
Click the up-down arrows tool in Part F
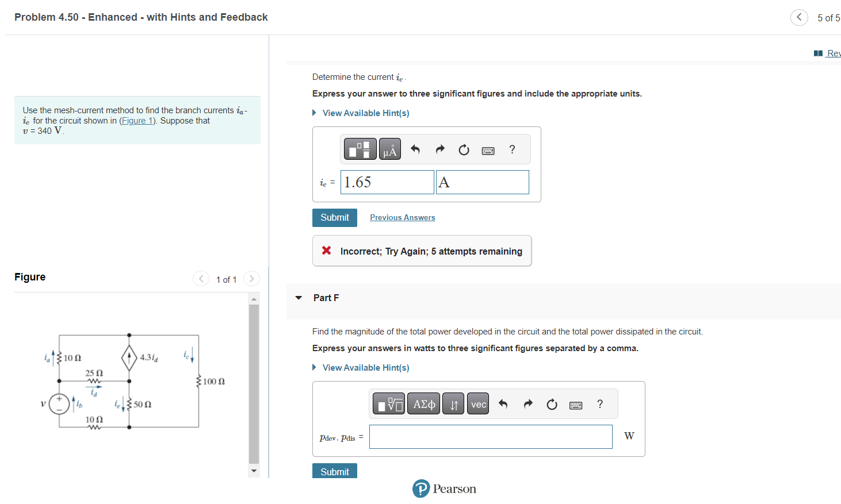453,403
